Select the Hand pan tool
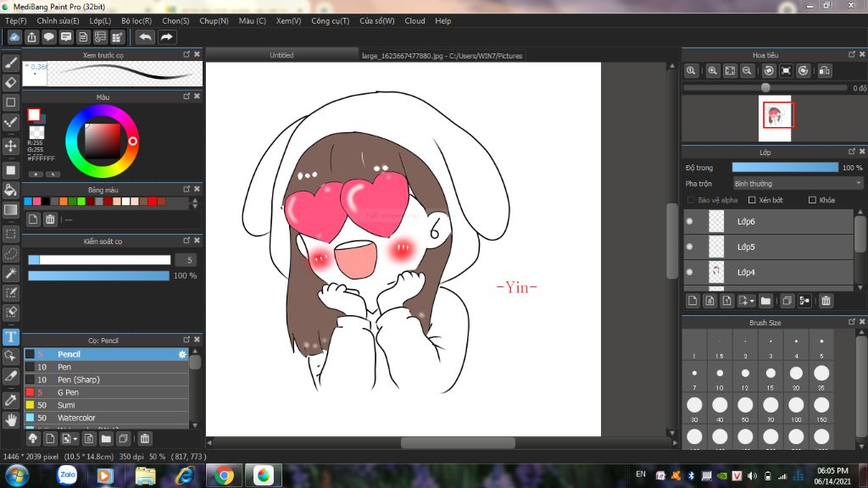The width and height of the screenshot is (868, 488). [10, 420]
